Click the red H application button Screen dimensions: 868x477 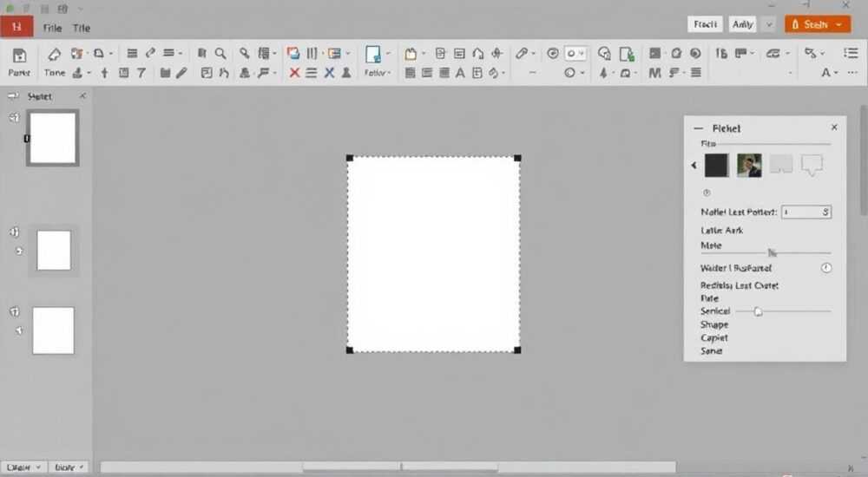[16, 27]
